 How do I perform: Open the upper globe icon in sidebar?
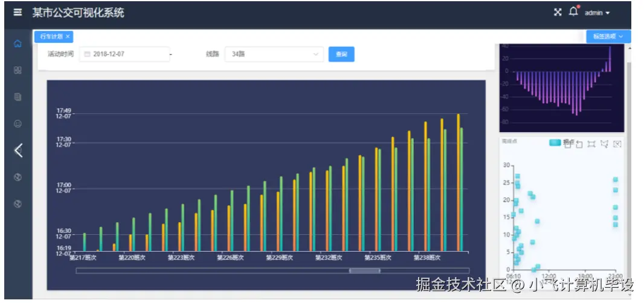pos(18,177)
